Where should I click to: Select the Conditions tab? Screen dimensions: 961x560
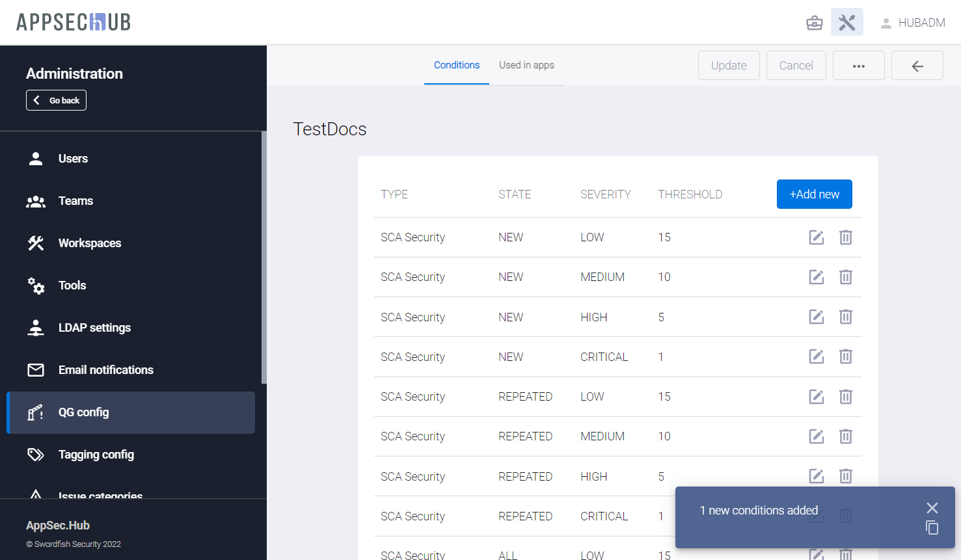click(x=456, y=65)
